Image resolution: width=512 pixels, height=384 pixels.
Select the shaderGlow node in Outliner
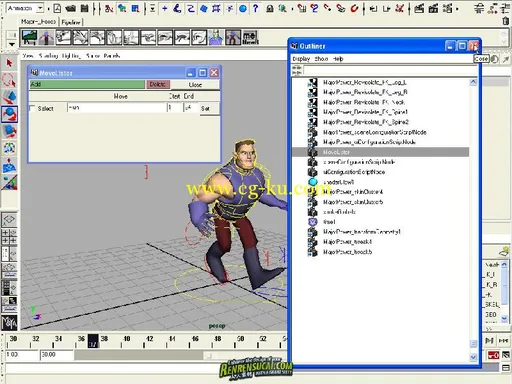338,182
